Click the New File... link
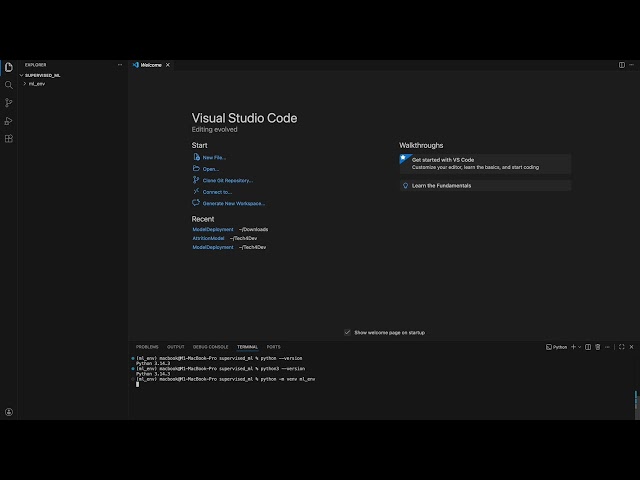Screen dimensions: 640x480 click(x=214, y=158)
